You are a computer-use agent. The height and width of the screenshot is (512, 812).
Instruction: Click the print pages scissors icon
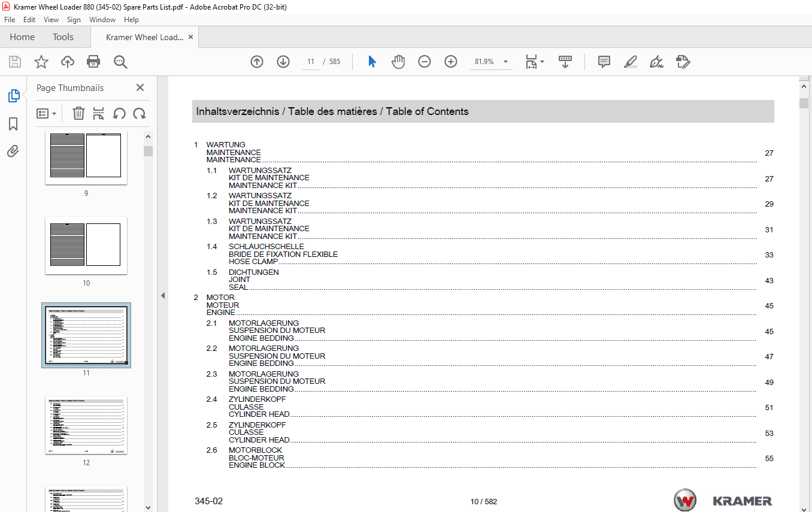99,113
